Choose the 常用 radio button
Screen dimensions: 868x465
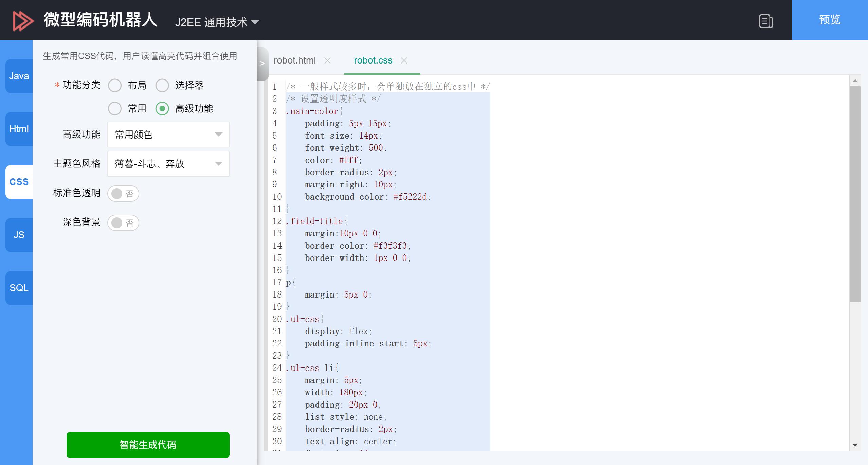(x=115, y=109)
